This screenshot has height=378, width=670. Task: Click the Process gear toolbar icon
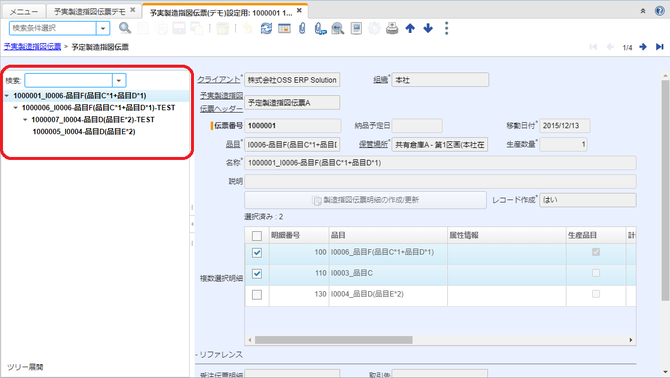pos(374,28)
